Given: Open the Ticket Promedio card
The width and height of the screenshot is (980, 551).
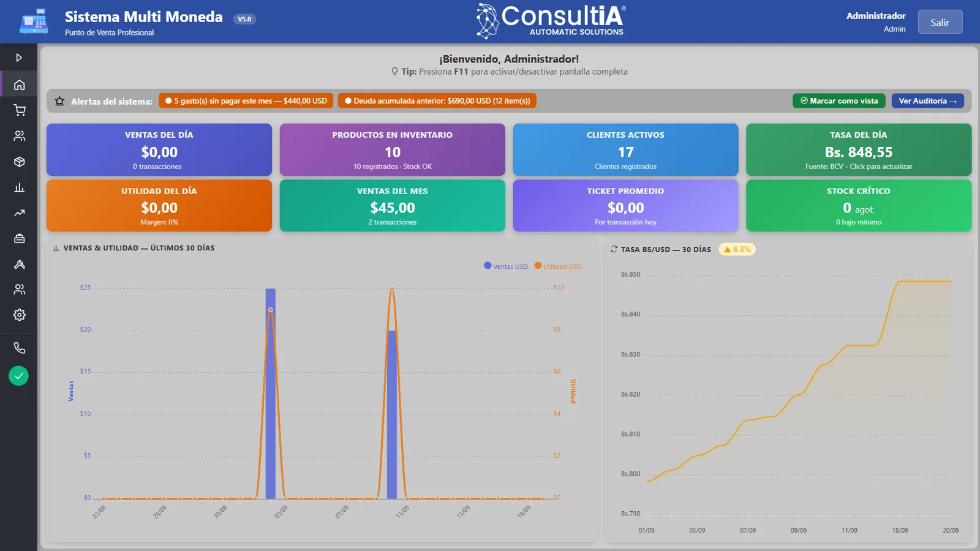Looking at the screenshot, I should 625,206.
